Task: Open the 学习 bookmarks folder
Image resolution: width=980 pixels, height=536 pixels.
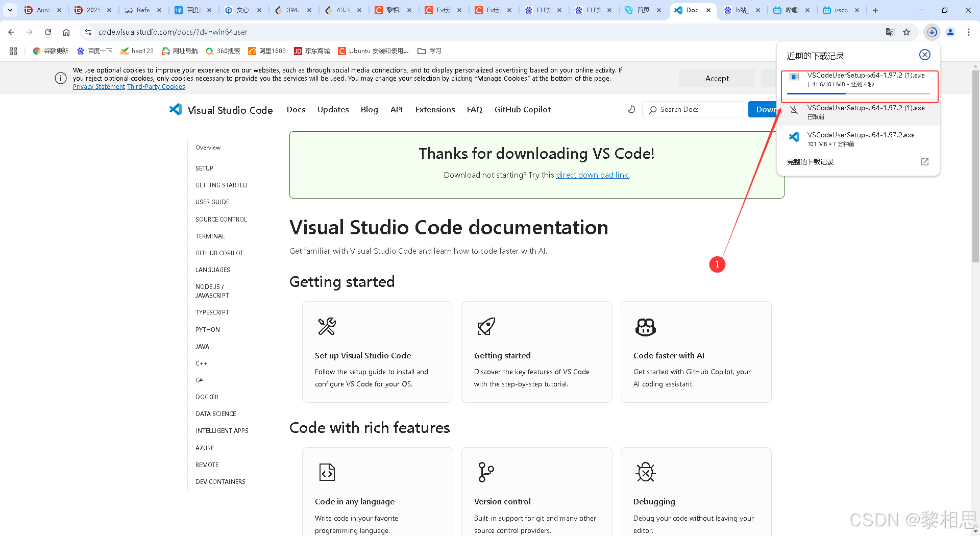Action: pos(429,51)
